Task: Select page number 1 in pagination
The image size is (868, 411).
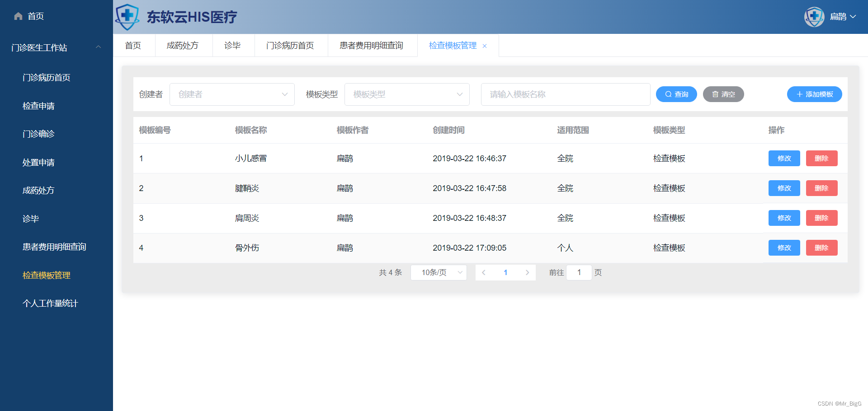Action: click(505, 272)
